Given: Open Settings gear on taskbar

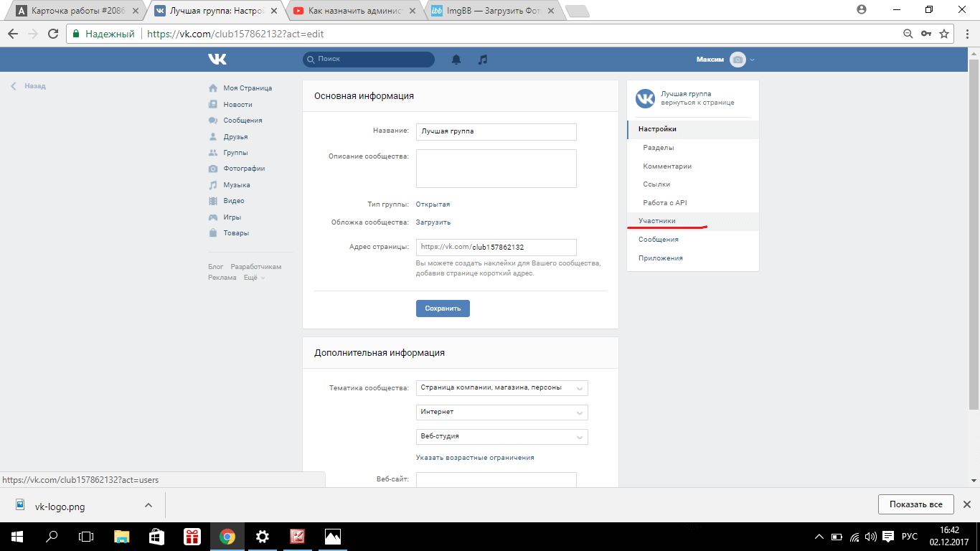Looking at the screenshot, I should [263, 536].
